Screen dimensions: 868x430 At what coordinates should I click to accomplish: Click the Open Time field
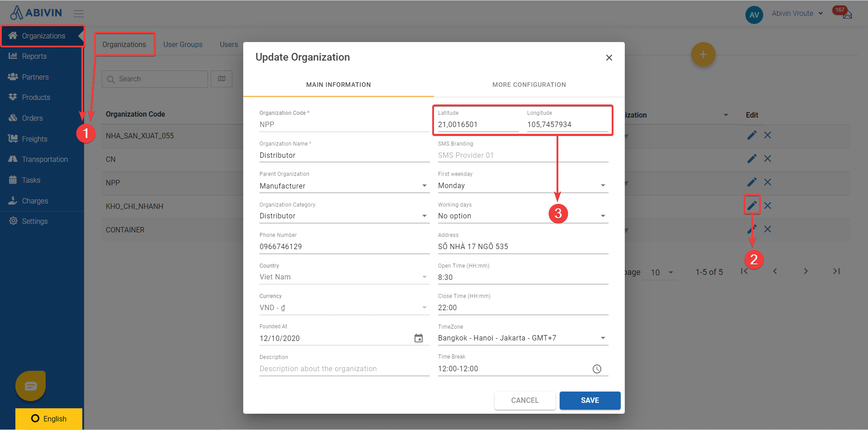point(523,277)
